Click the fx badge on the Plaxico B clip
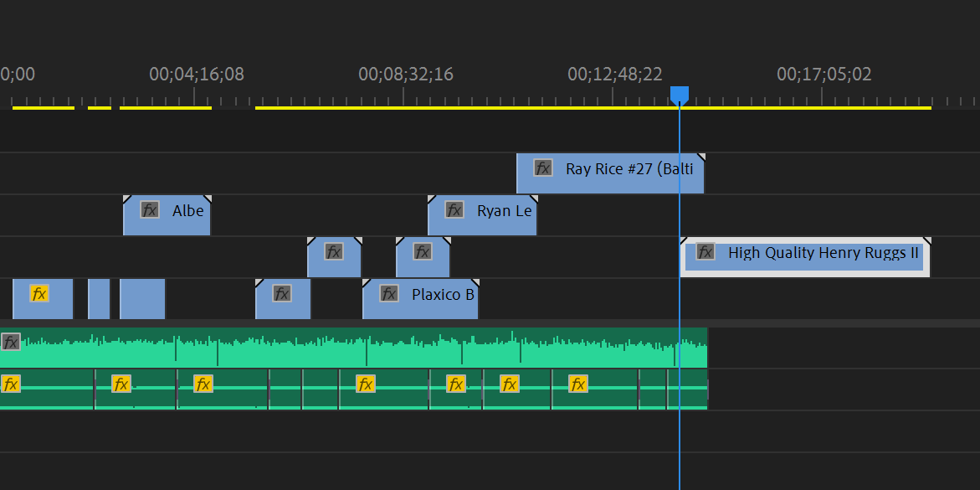The image size is (980, 490). (x=389, y=293)
